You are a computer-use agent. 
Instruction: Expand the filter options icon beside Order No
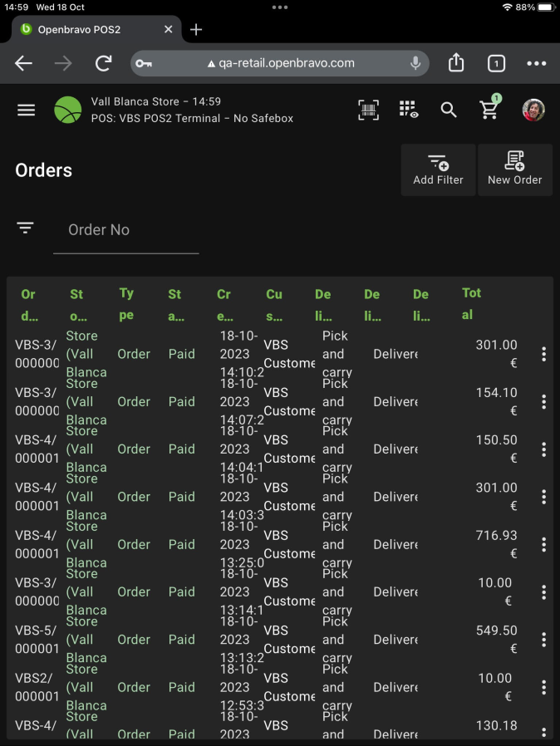pos(26,228)
